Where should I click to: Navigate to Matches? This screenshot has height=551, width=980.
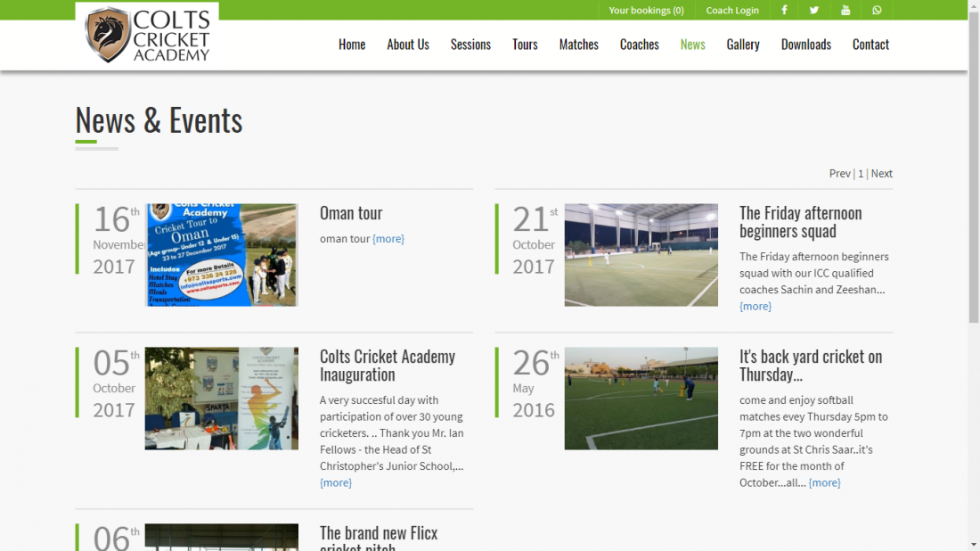579,45
